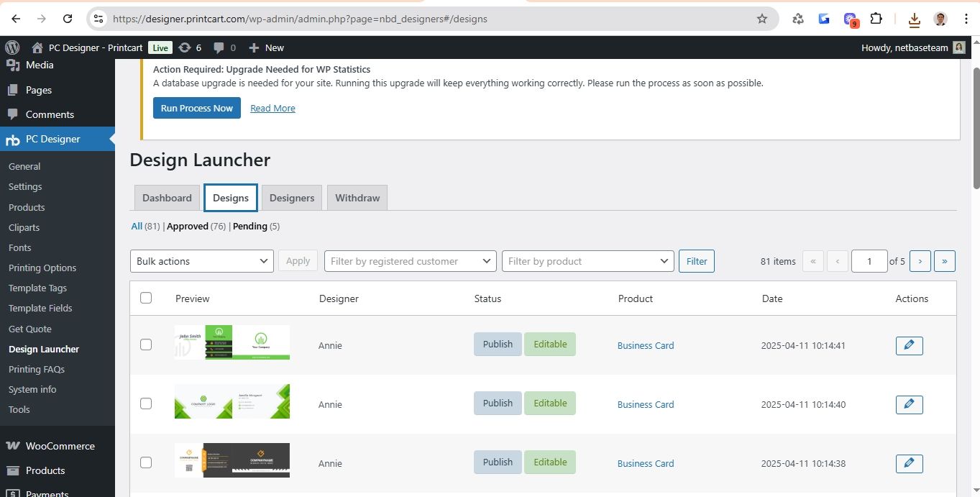The width and height of the screenshot is (980, 497).
Task: Select the third design row checkbox
Action: (146, 462)
